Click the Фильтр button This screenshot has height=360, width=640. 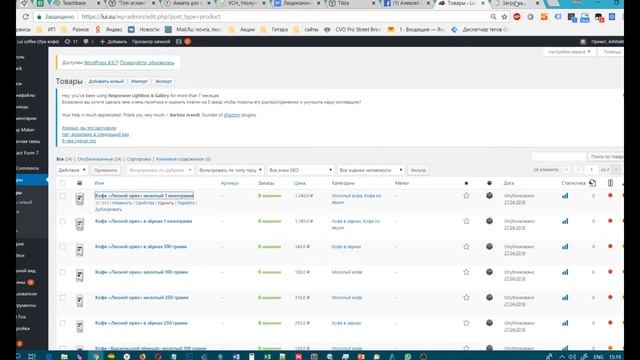(x=418, y=170)
